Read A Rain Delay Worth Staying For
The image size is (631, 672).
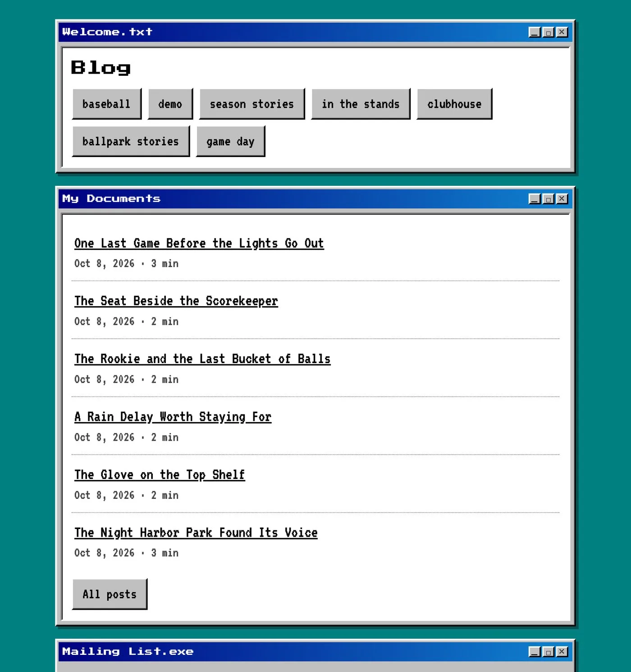click(x=173, y=417)
